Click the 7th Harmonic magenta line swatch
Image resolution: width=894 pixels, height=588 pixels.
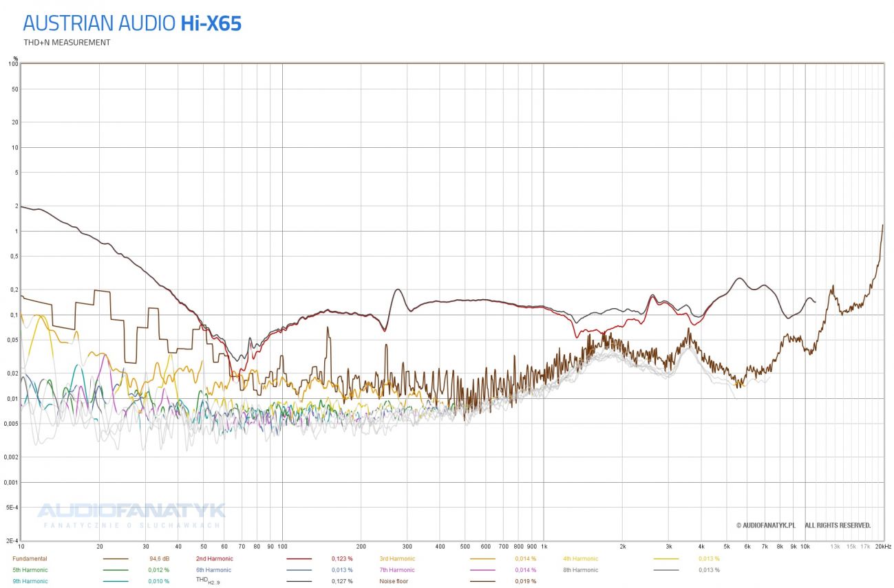pyautogui.click(x=483, y=570)
